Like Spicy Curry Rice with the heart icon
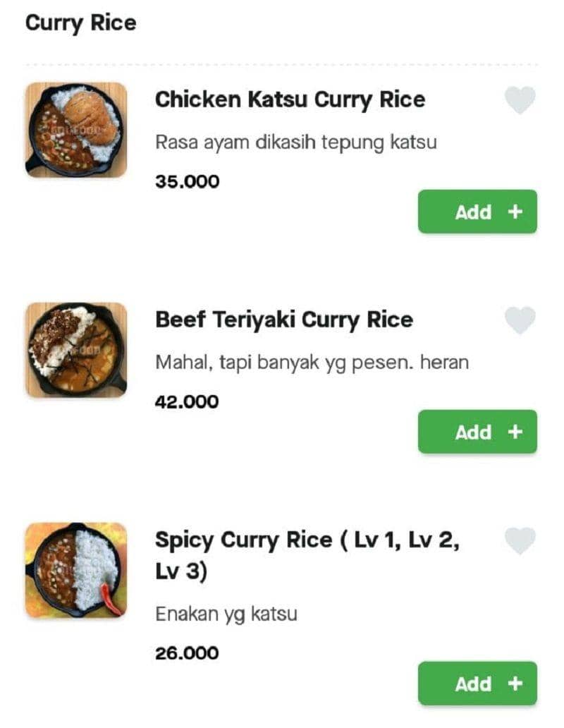This screenshot has height=728, width=564. coord(520,540)
